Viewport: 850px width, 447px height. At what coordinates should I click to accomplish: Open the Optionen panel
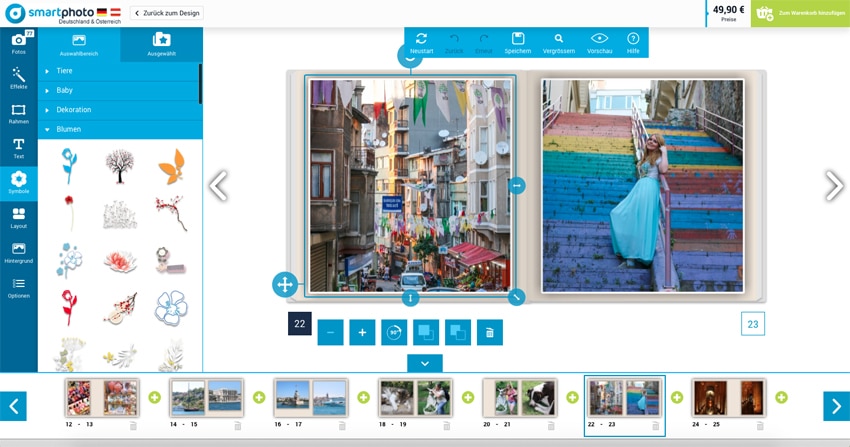18,288
